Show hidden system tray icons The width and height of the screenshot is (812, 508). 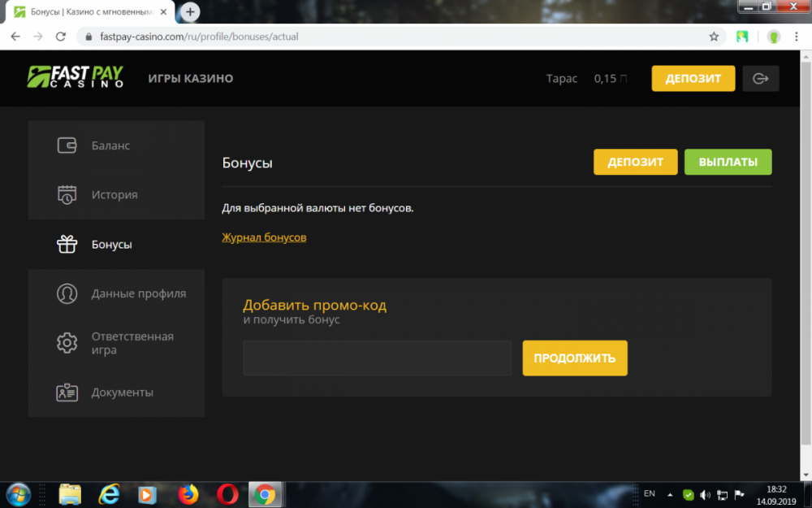point(670,494)
